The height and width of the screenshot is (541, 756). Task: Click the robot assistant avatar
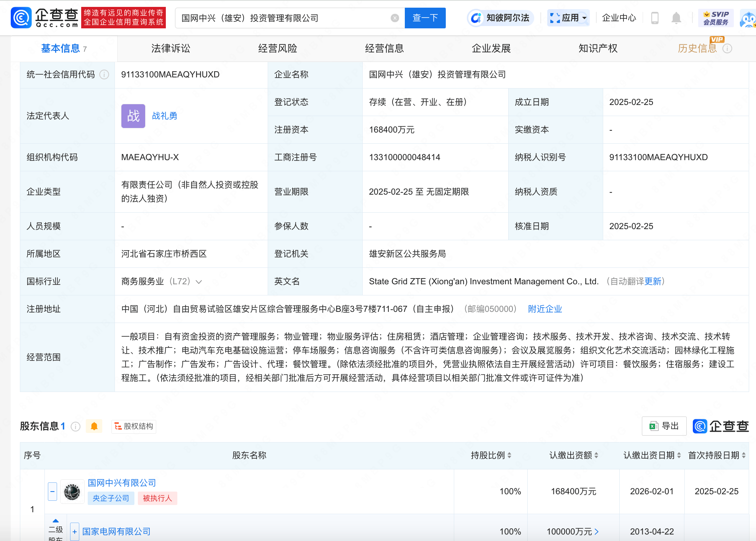[748, 19]
